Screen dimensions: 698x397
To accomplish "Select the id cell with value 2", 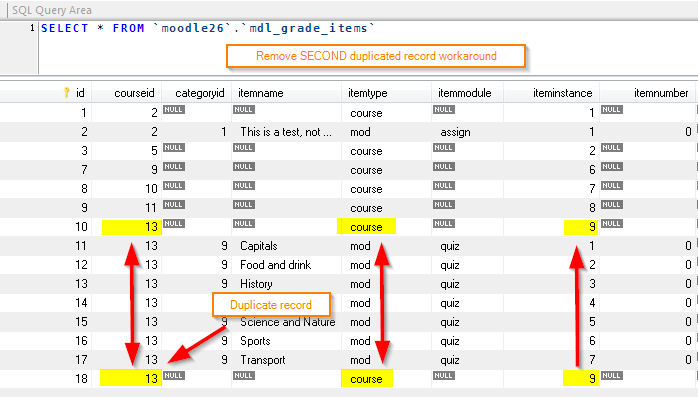I will [x=84, y=132].
